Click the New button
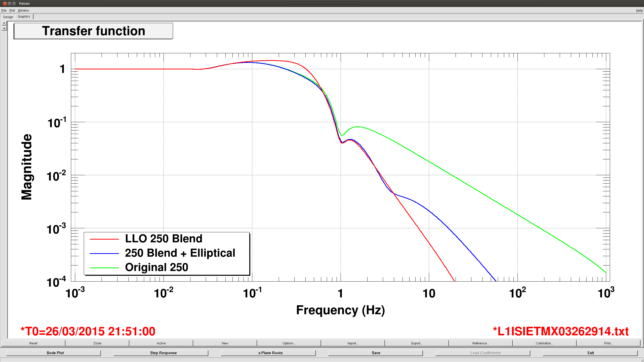 [225, 343]
